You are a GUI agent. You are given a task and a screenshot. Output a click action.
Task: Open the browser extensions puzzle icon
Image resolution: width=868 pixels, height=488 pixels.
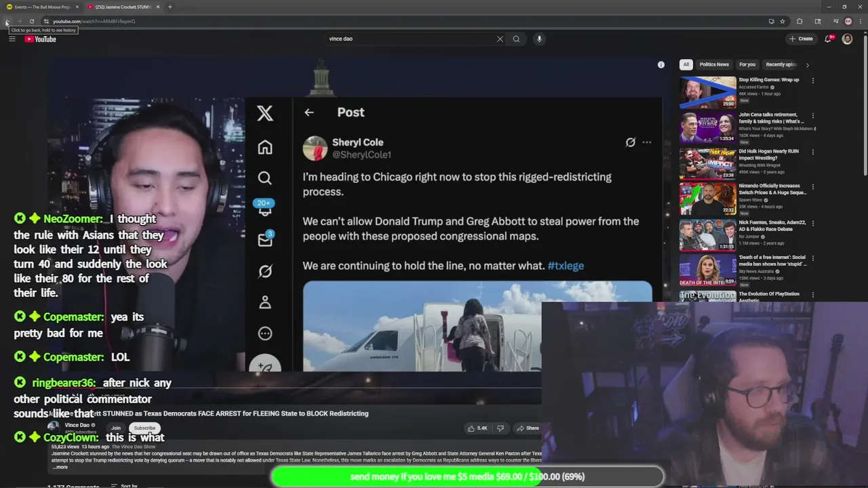pyautogui.click(x=800, y=21)
